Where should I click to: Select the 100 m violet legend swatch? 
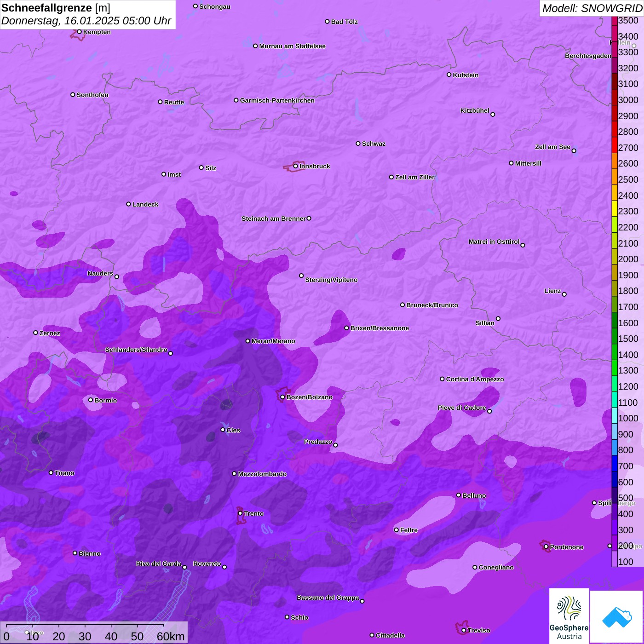click(615, 559)
